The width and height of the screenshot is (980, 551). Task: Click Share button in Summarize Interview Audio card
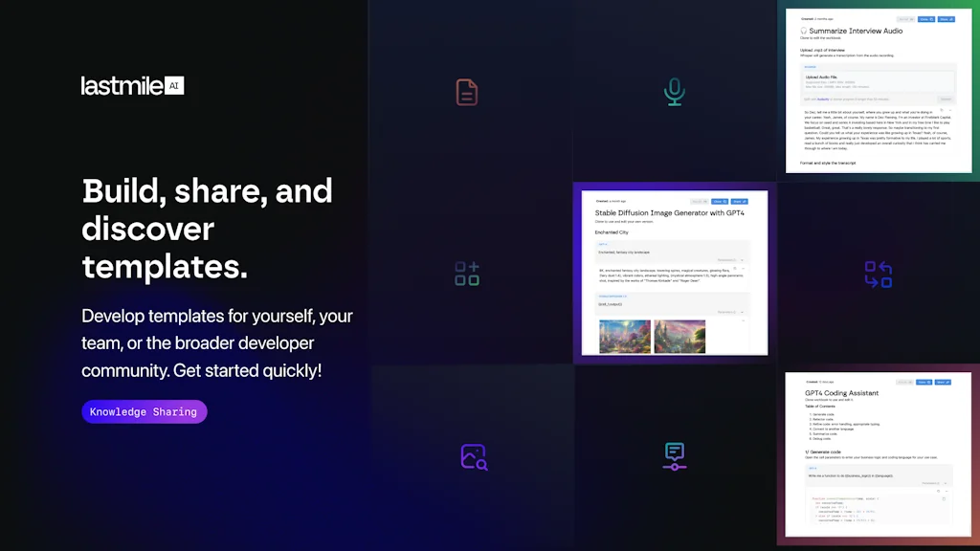point(947,19)
